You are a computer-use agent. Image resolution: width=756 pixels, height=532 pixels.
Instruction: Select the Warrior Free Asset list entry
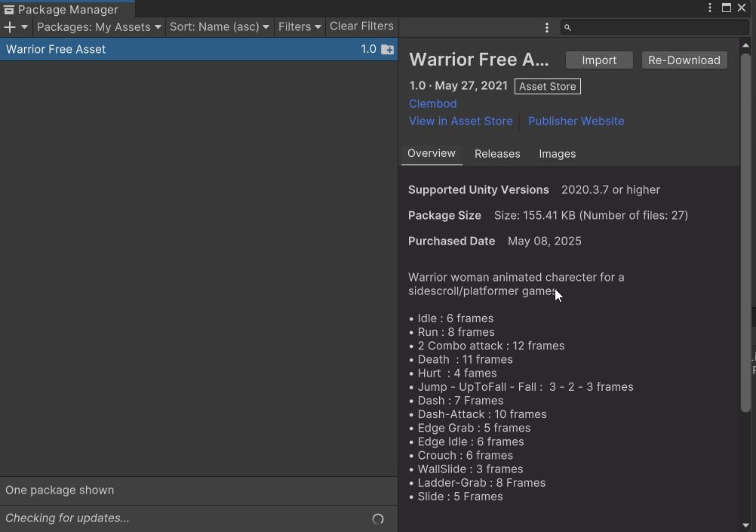[198, 49]
